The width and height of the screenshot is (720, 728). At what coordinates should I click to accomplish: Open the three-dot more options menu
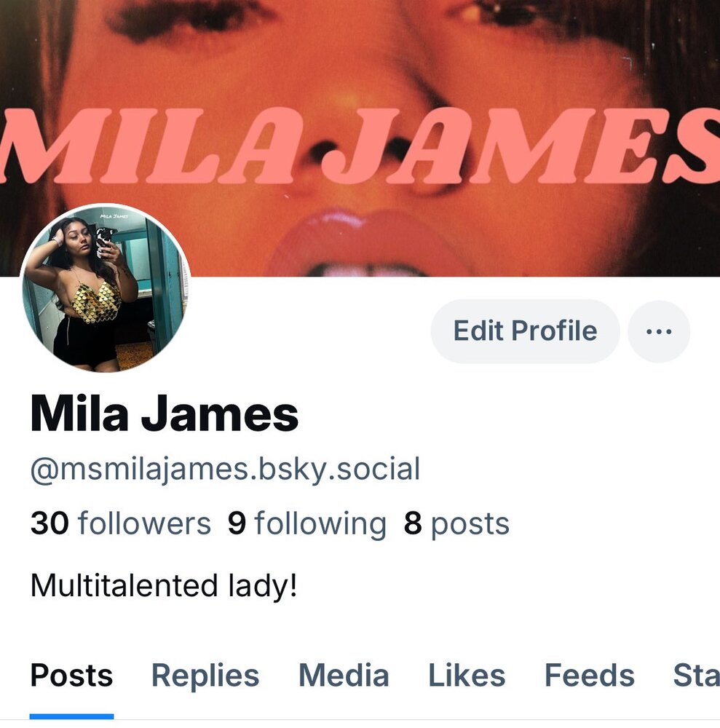click(659, 331)
